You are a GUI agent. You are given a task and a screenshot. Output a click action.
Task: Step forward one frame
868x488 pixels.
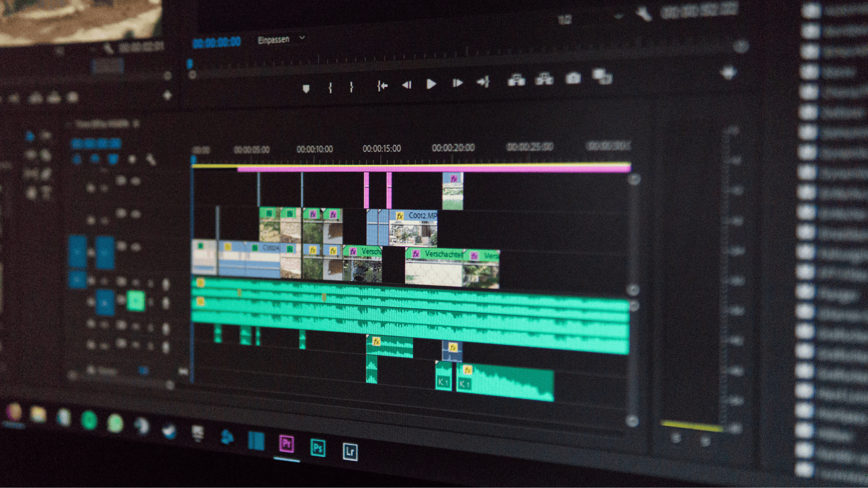[x=457, y=83]
